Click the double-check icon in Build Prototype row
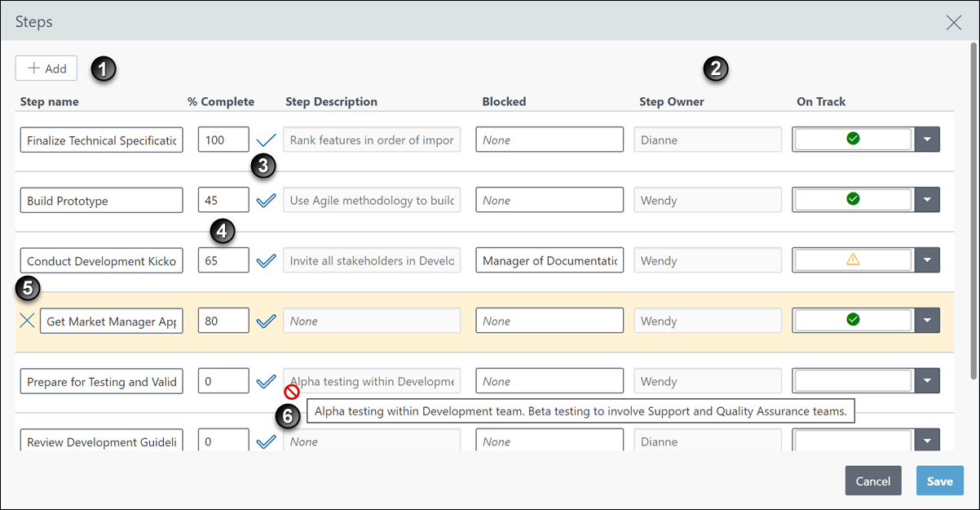Image resolution: width=980 pixels, height=510 pixels. tap(266, 201)
